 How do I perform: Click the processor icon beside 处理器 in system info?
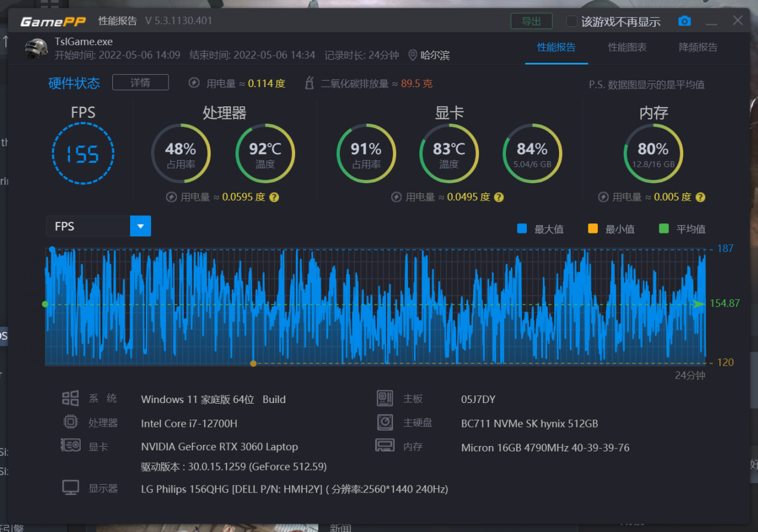point(70,422)
